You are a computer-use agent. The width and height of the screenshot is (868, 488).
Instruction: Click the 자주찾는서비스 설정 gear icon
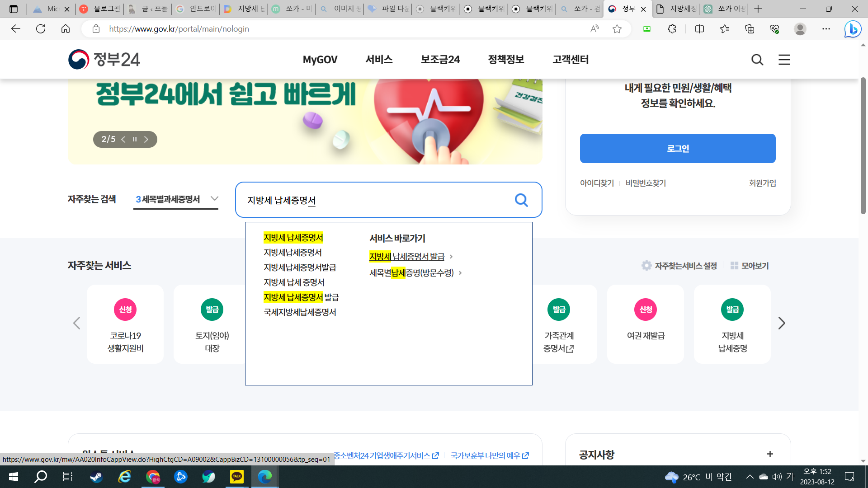coord(646,266)
